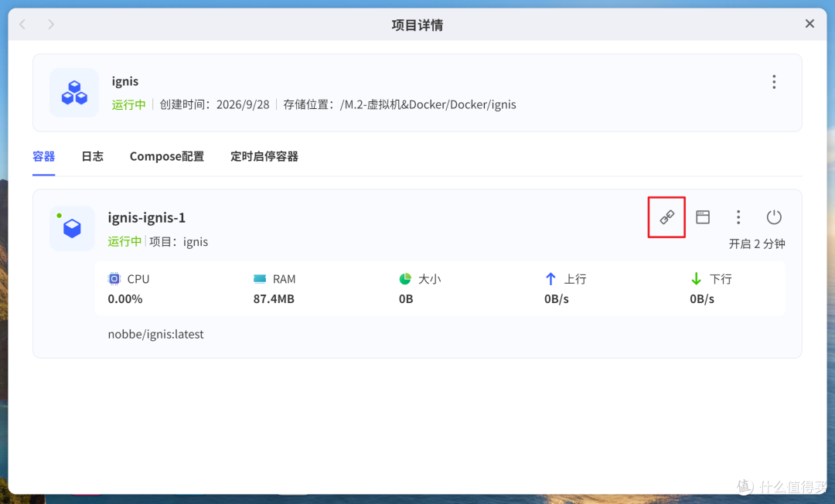Click the 大小 value 0B
Screen dimensions: 835x504
[407, 299]
